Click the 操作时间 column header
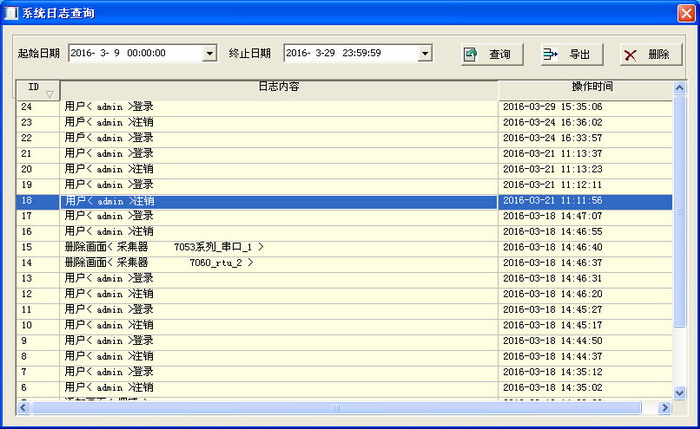The width and height of the screenshot is (700, 429). 585,87
